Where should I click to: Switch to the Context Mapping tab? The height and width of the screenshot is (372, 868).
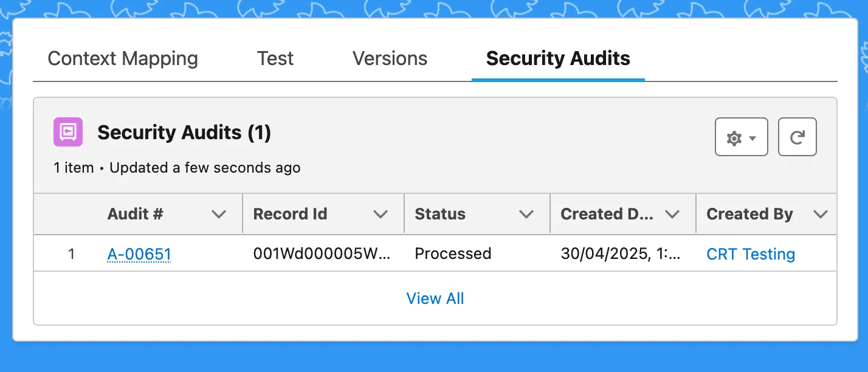pyautogui.click(x=123, y=59)
